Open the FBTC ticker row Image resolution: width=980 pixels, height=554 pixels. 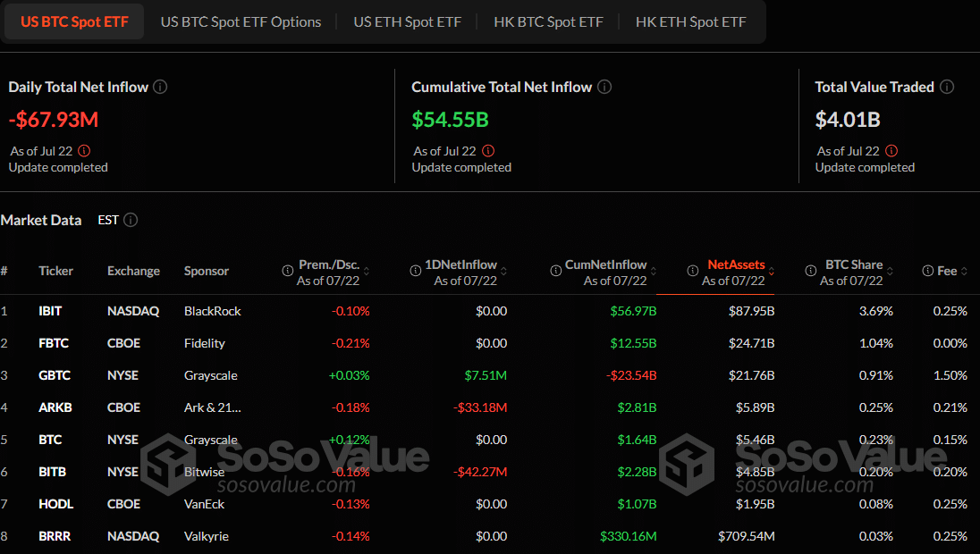click(490, 343)
